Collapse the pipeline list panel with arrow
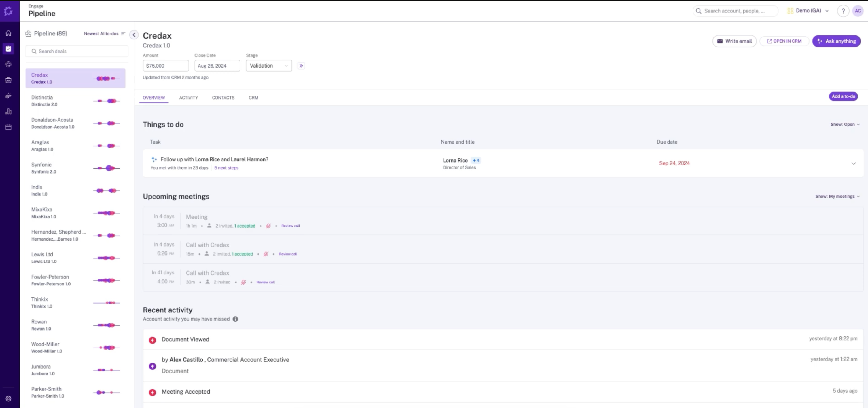 [134, 35]
